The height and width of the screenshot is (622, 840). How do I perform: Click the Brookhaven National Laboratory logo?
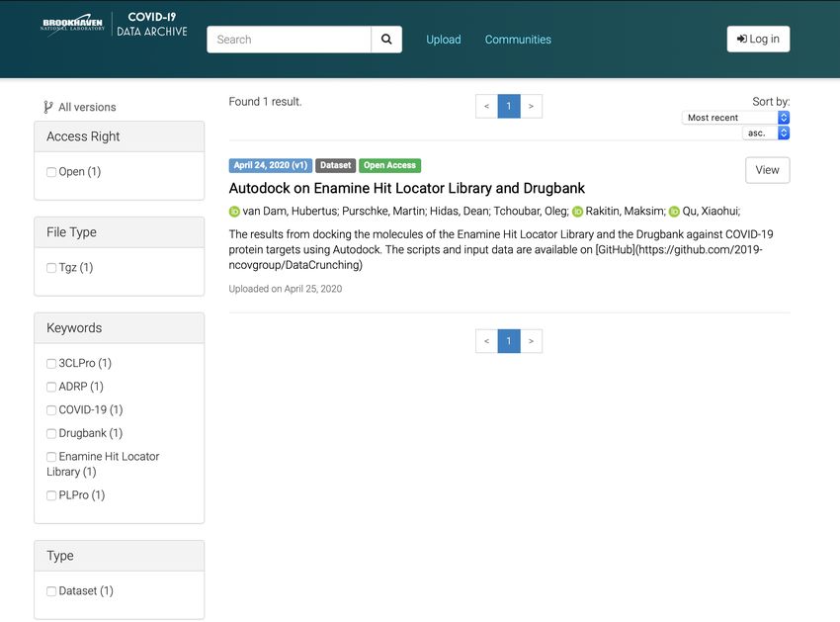[72, 24]
